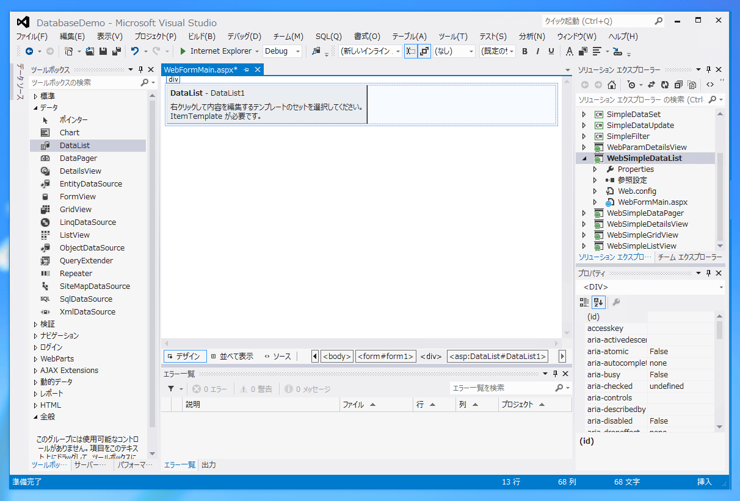
Task: Click the Navigate Backward toolbar icon
Action: (x=29, y=51)
